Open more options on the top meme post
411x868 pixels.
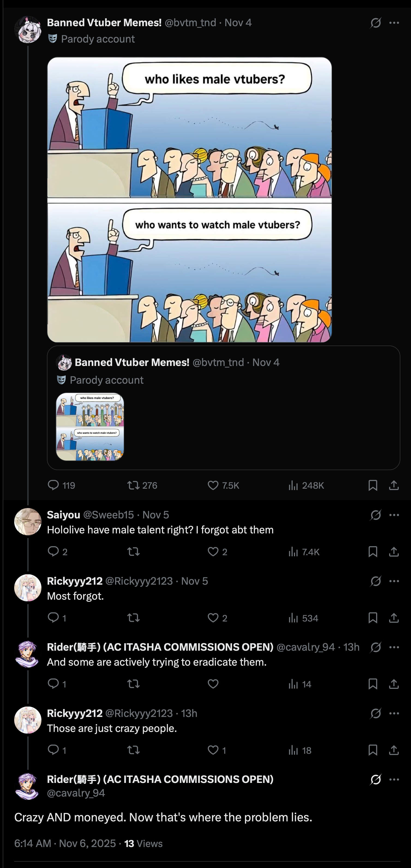coord(394,23)
